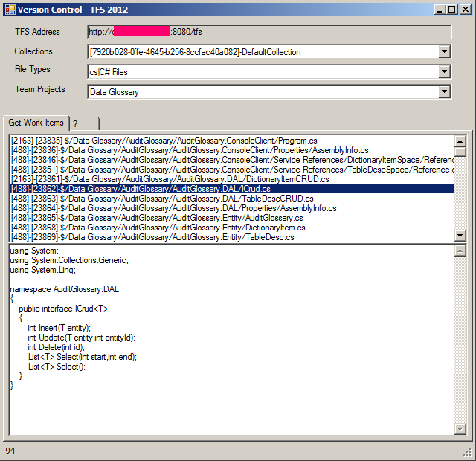476x461 pixels.
Task: Select the [23835] Program.cs list row
Action: tap(232, 141)
